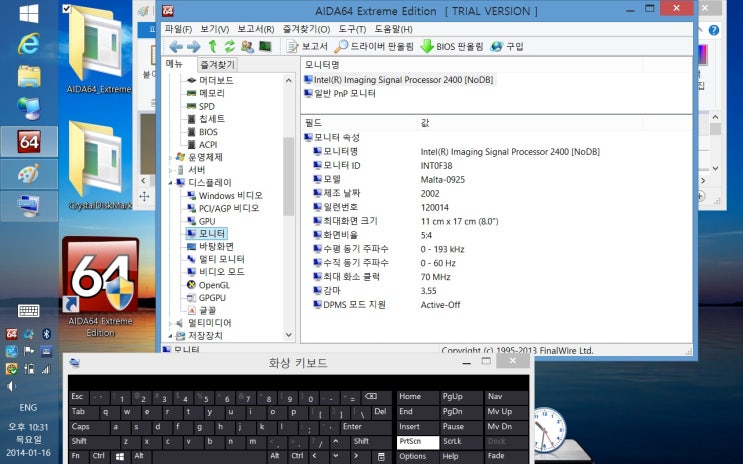This screenshot has width=743, height=464.
Task: Switch to the 메뉴 tab
Action: tap(174, 64)
